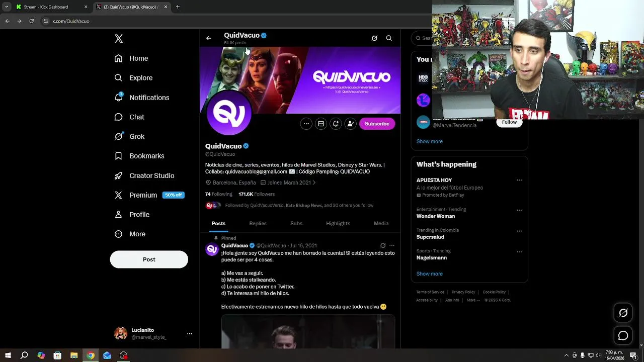Open floating chat bubble button

(x=623, y=335)
